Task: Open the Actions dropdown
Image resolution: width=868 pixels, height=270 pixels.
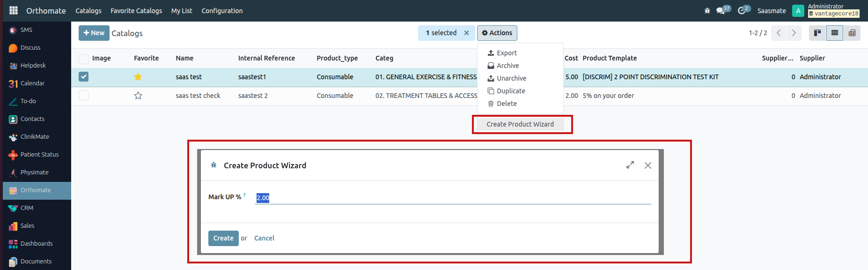Action: click(x=497, y=33)
